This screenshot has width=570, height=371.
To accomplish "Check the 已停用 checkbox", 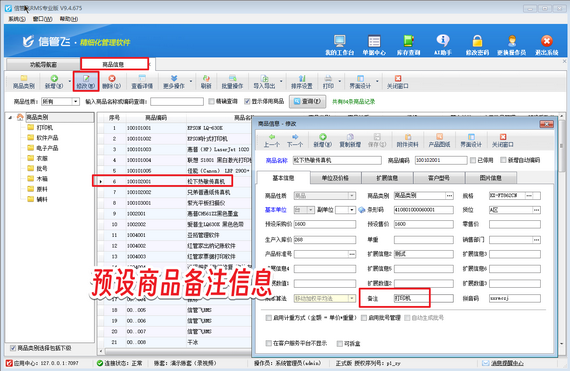I will pos(473,160).
